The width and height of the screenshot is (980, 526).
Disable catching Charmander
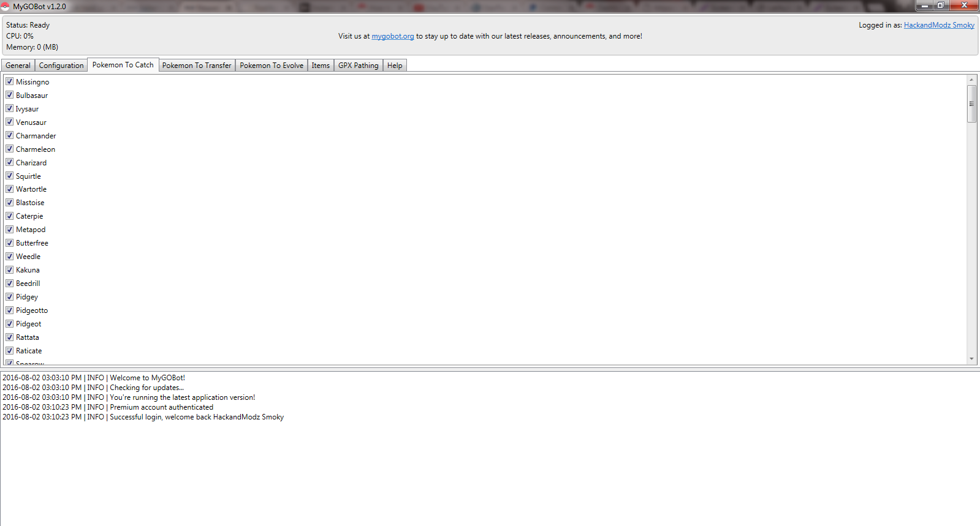pos(9,135)
